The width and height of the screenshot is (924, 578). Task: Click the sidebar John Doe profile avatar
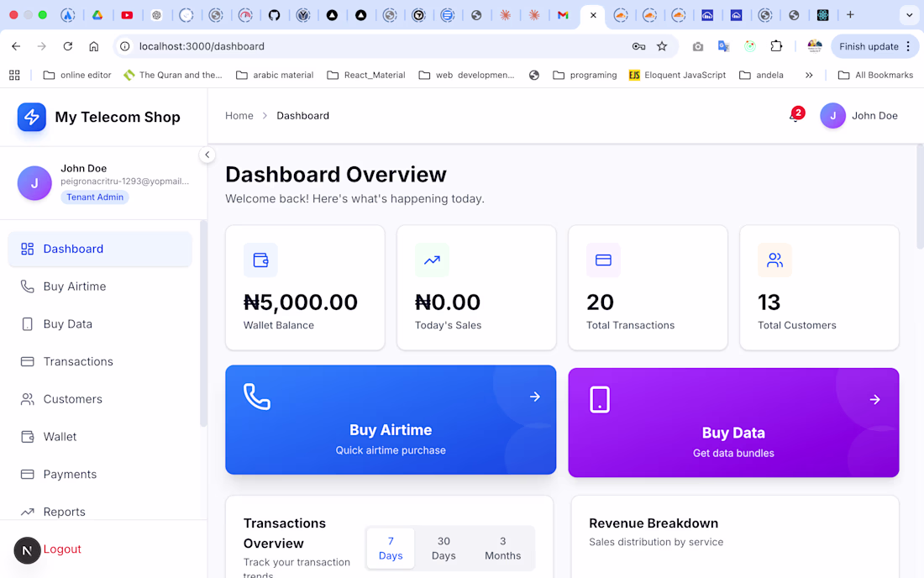coord(34,183)
